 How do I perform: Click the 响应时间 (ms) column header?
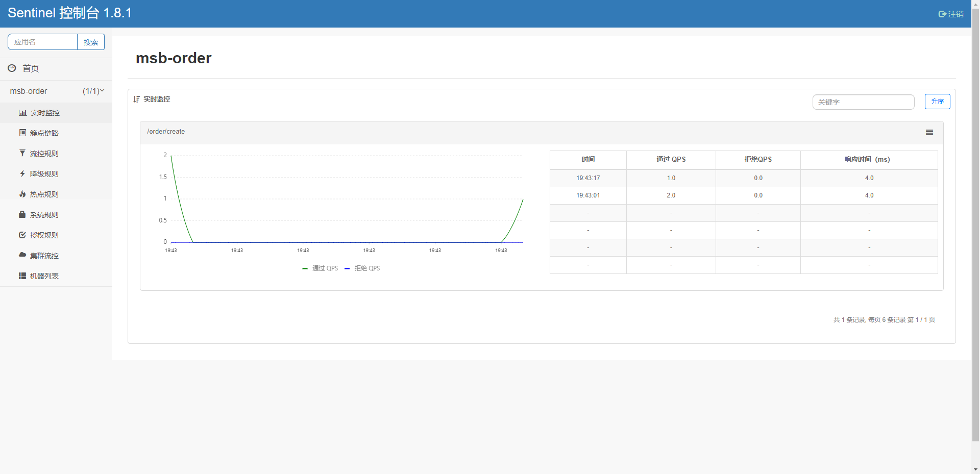[869, 160]
